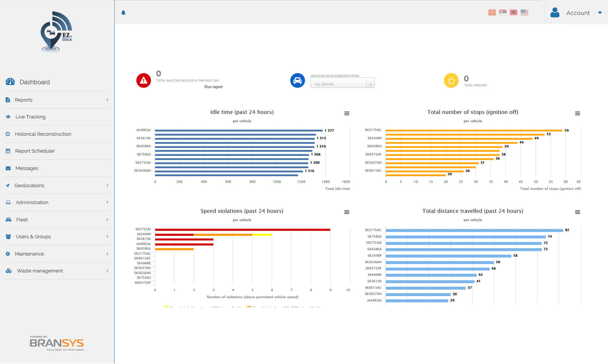Click the yellow star total groups icon
Screen dimensions: 608x364
click(451, 80)
